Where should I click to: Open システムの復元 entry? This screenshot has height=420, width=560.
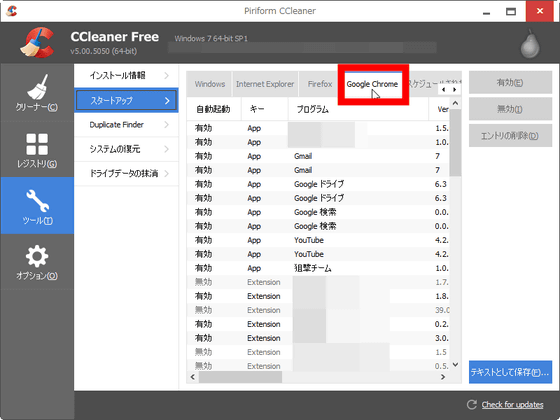tap(126, 149)
